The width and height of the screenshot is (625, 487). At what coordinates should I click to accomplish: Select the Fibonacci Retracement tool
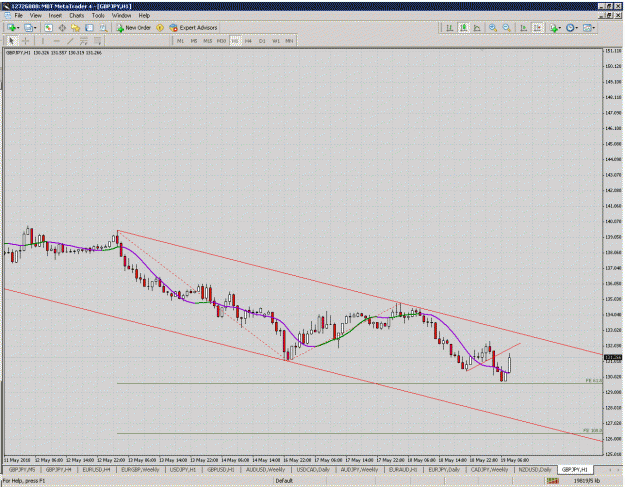97,41
